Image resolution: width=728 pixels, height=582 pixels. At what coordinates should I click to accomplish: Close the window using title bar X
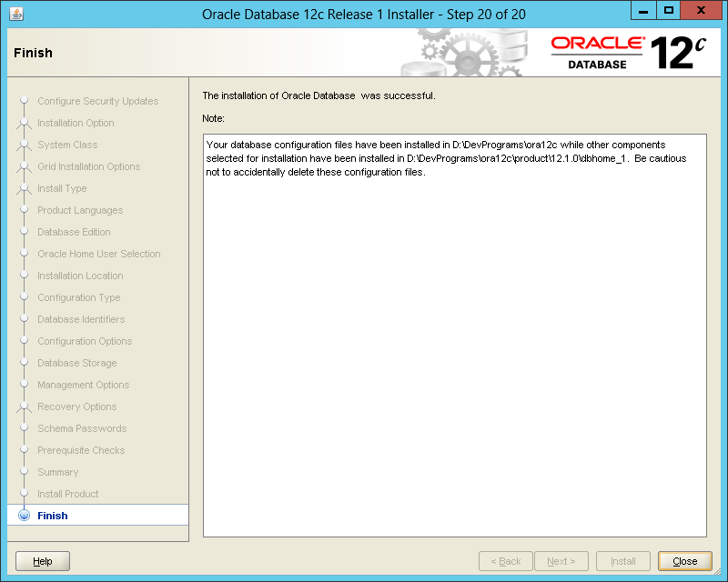point(701,10)
